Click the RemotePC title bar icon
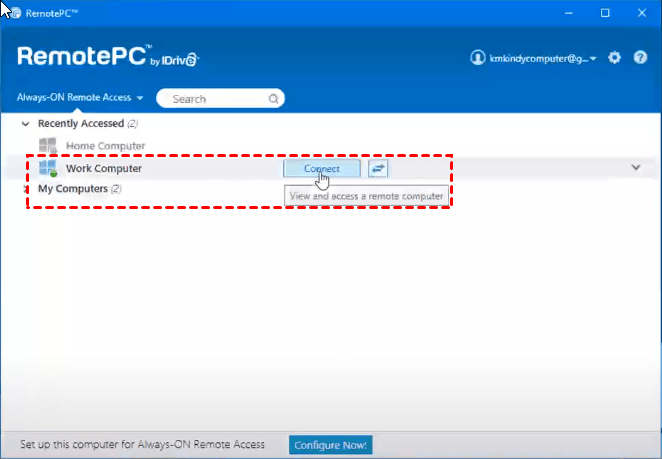Screen dimensions: 662x459 point(16,13)
